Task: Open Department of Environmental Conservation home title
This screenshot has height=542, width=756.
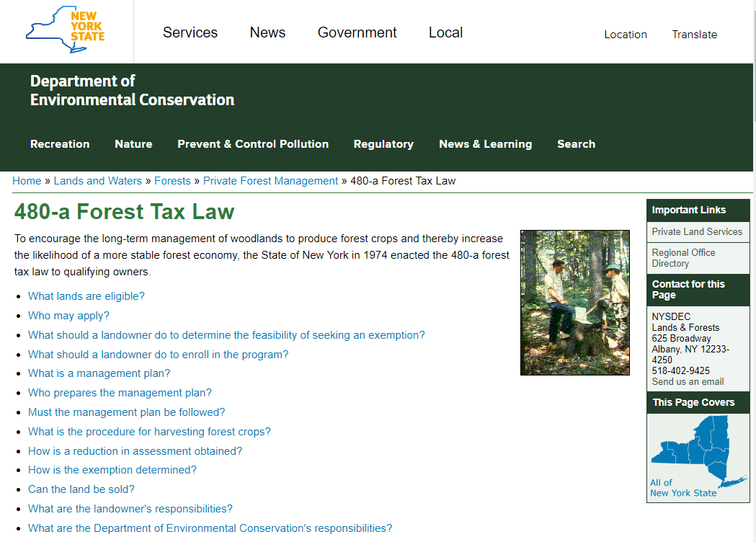Action: (132, 90)
